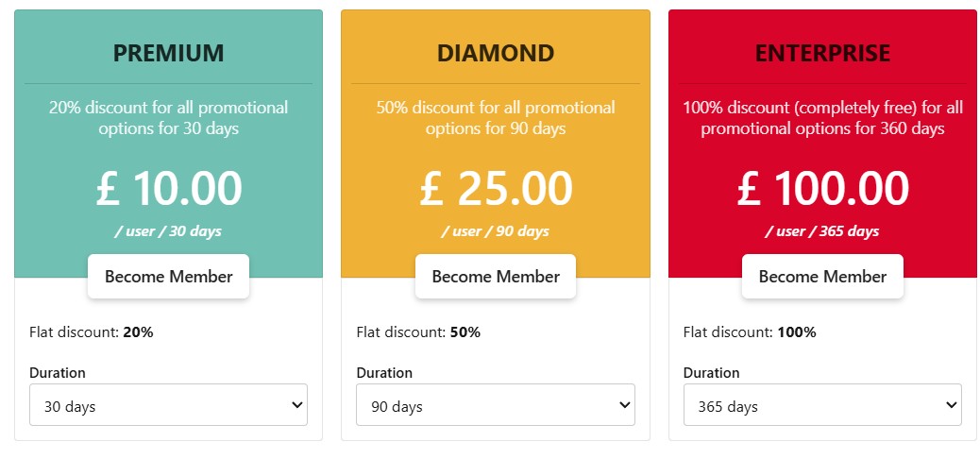Click the "/ user / 90 days" label
The width and height of the screenshot is (980, 459).
(x=496, y=231)
